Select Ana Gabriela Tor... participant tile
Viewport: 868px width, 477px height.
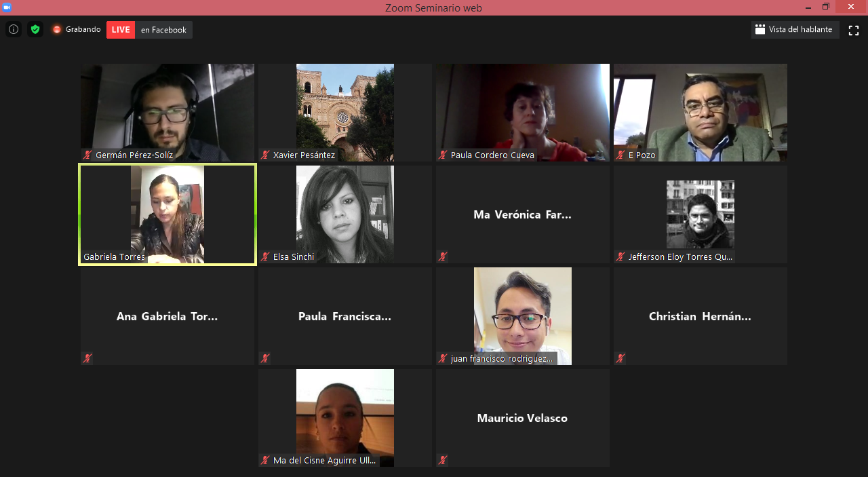[167, 316]
